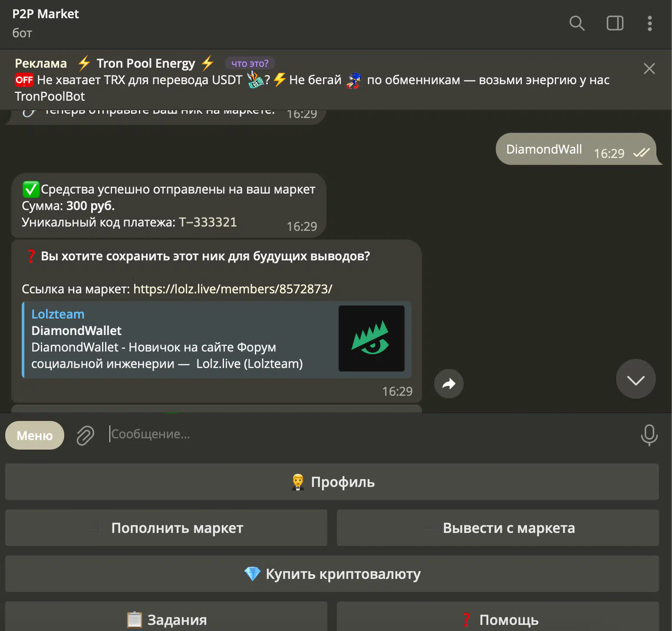Click the double-check read receipt marks
Viewport: 672px width, 631px height.
tap(641, 153)
